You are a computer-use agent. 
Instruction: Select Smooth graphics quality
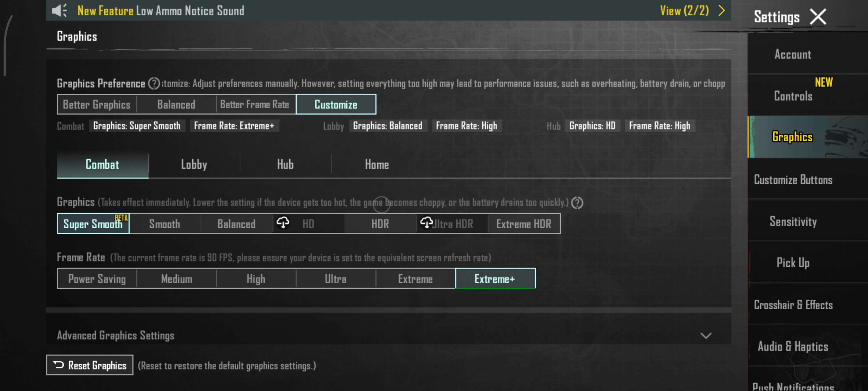coord(165,224)
